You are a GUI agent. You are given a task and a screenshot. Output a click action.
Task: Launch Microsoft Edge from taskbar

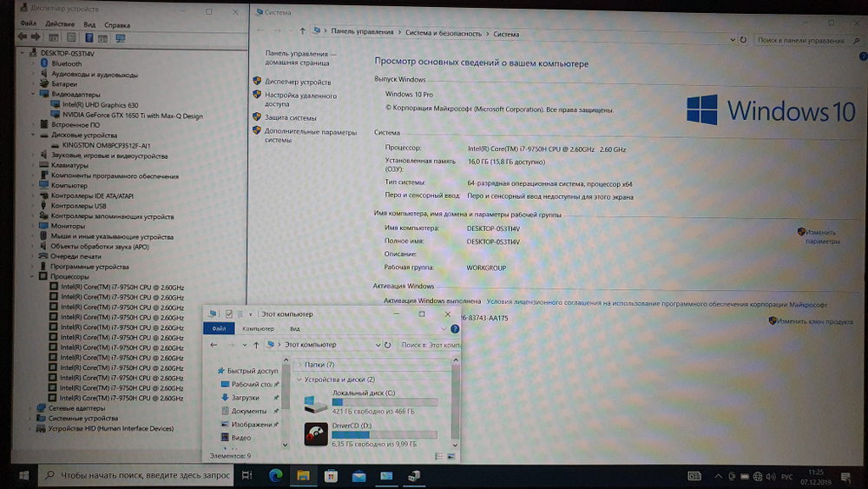pos(275,475)
